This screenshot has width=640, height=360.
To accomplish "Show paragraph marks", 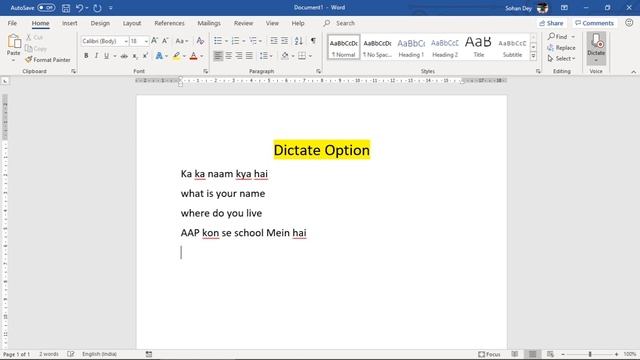I will (x=313, y=41).
